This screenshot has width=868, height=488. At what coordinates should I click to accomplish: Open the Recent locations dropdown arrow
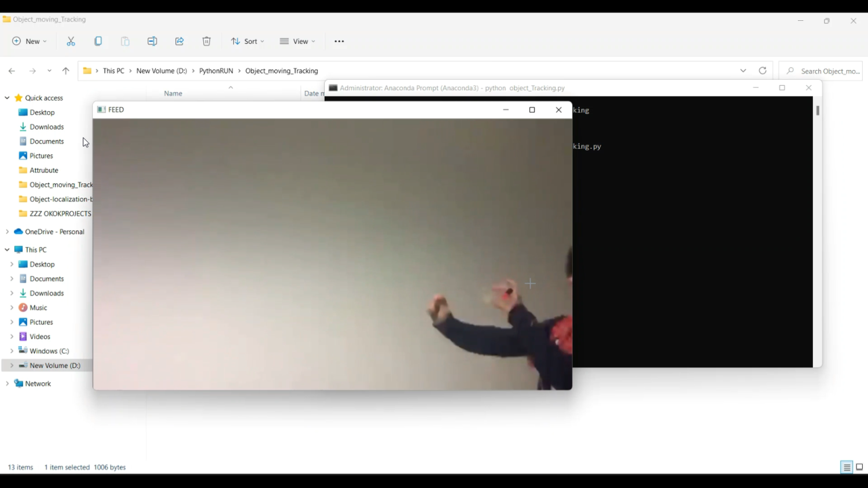coord(50,71)
